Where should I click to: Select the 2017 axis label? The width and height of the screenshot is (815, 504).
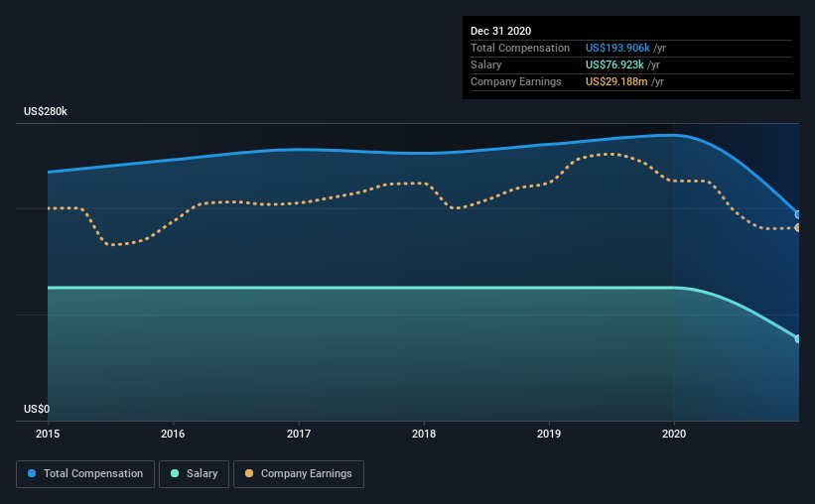pos(299,434)
